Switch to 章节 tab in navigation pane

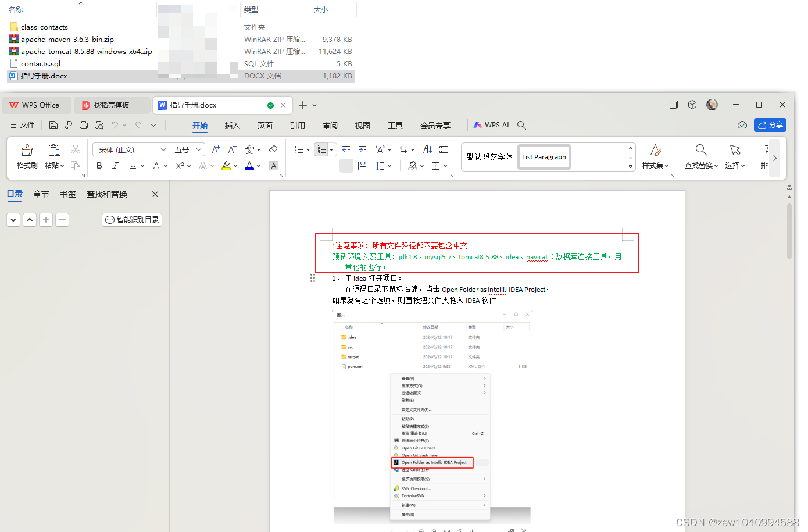(41, 194)
